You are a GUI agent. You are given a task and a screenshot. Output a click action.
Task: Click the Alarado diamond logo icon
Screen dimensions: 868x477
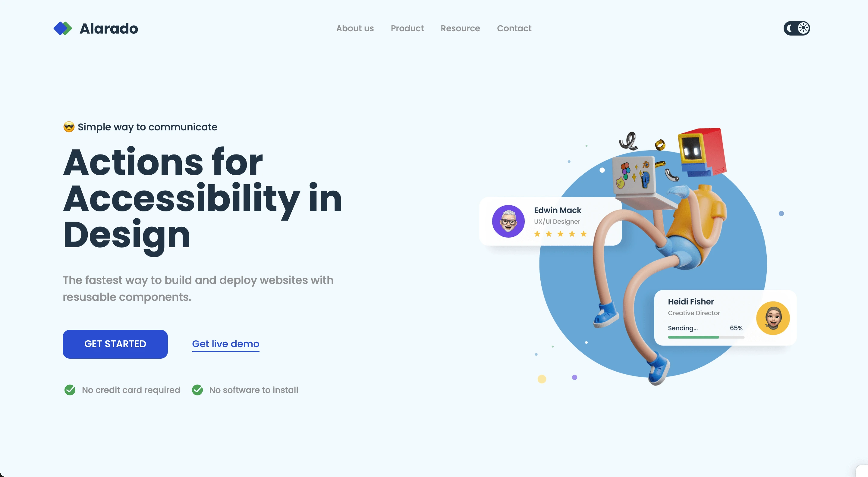pos(63,28)
